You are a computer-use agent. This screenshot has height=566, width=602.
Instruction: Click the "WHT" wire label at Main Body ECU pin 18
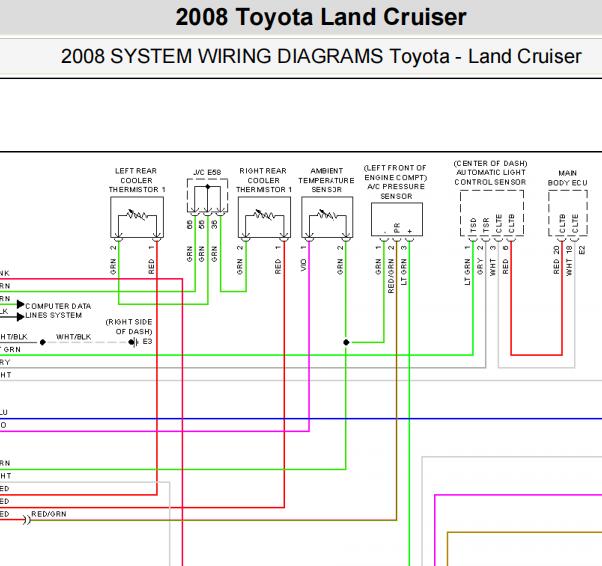(x=569, y=266)
